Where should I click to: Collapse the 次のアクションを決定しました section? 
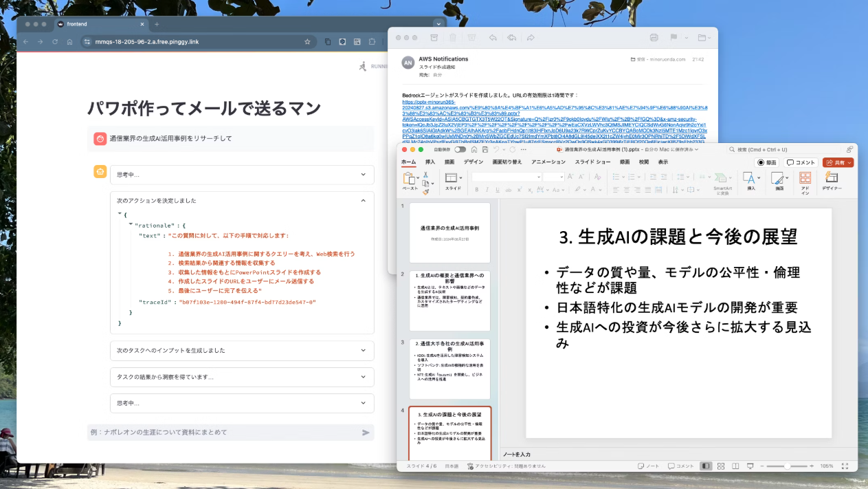(x=364, y=201)
